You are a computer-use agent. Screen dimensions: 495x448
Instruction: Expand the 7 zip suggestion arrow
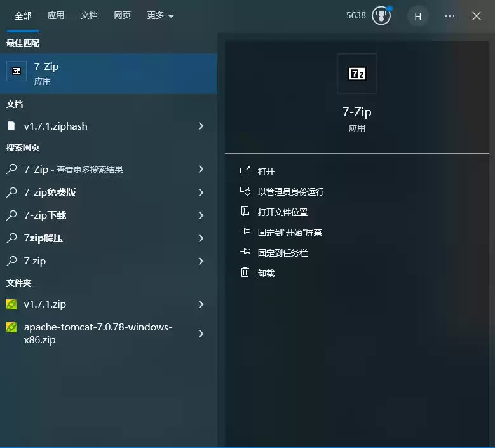[201, 261]
